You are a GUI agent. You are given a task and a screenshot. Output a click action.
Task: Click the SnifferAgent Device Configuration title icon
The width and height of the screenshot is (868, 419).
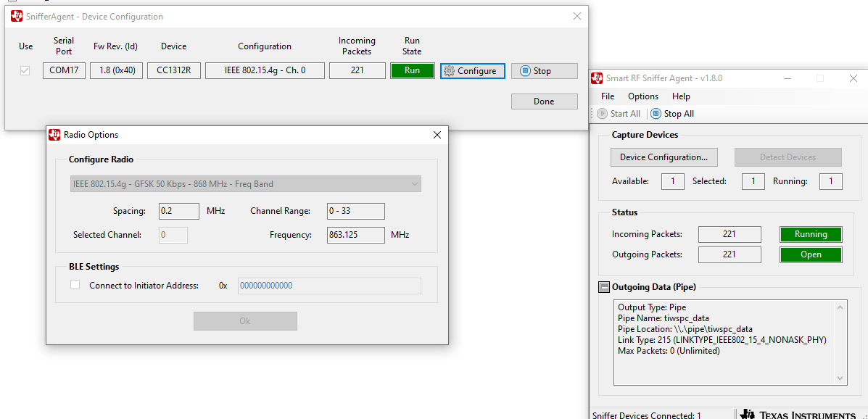[17, 16]
